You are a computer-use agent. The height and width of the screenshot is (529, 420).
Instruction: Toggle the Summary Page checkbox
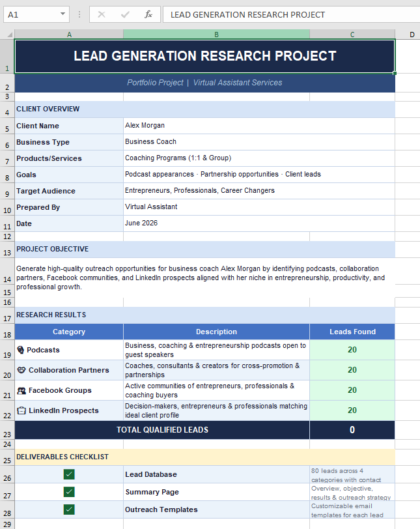click(69, 492)
